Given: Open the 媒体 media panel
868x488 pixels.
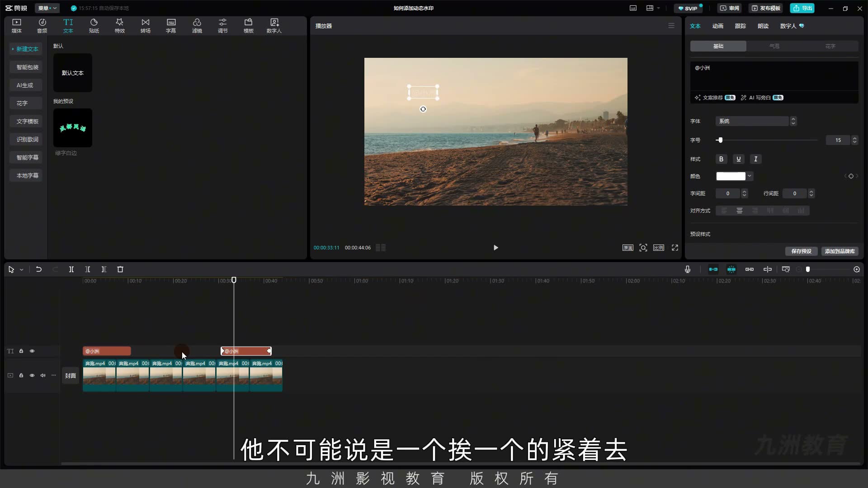Looking at the screenshot, I should [x=17, y=26].
